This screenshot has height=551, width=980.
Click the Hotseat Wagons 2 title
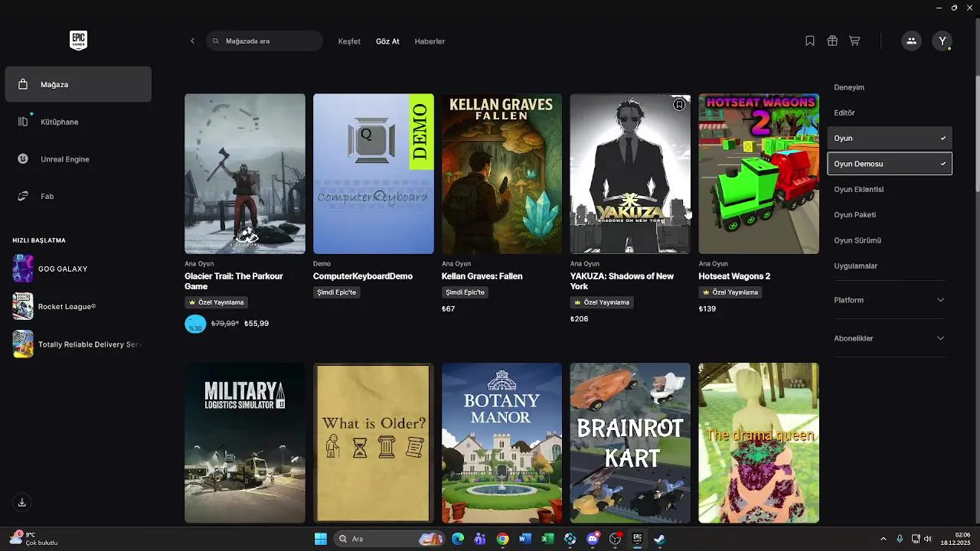734,276
